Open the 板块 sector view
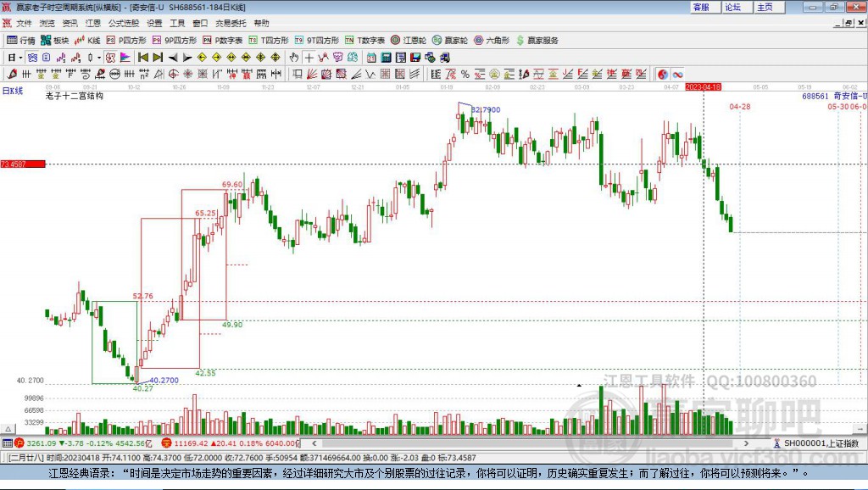The width and height of the screenshot is (868, 490). 54,41
